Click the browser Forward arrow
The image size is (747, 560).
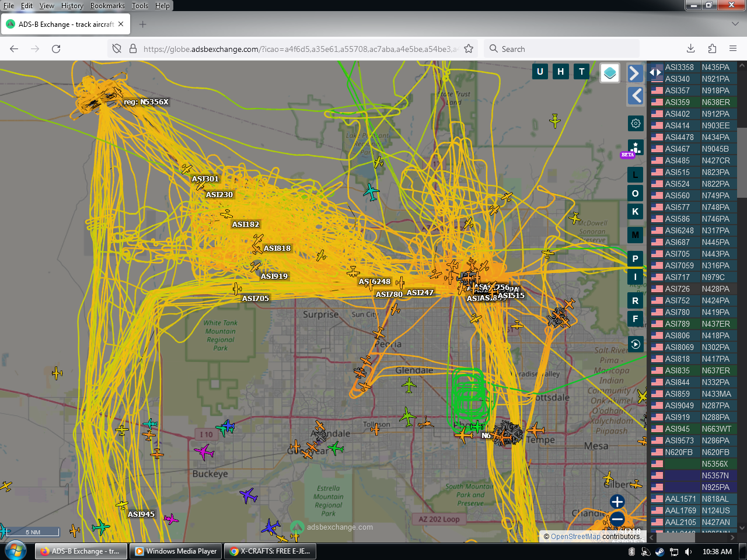pos(35,49)
